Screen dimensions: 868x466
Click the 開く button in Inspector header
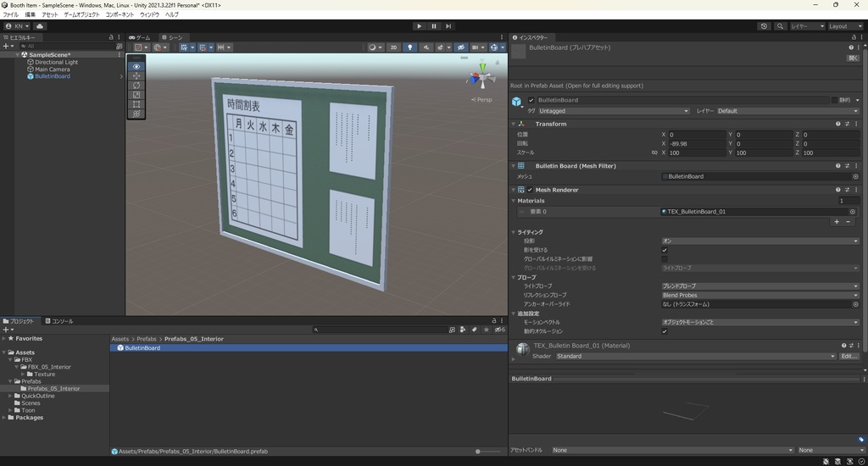pyautogui.click(x=853, y=58)
